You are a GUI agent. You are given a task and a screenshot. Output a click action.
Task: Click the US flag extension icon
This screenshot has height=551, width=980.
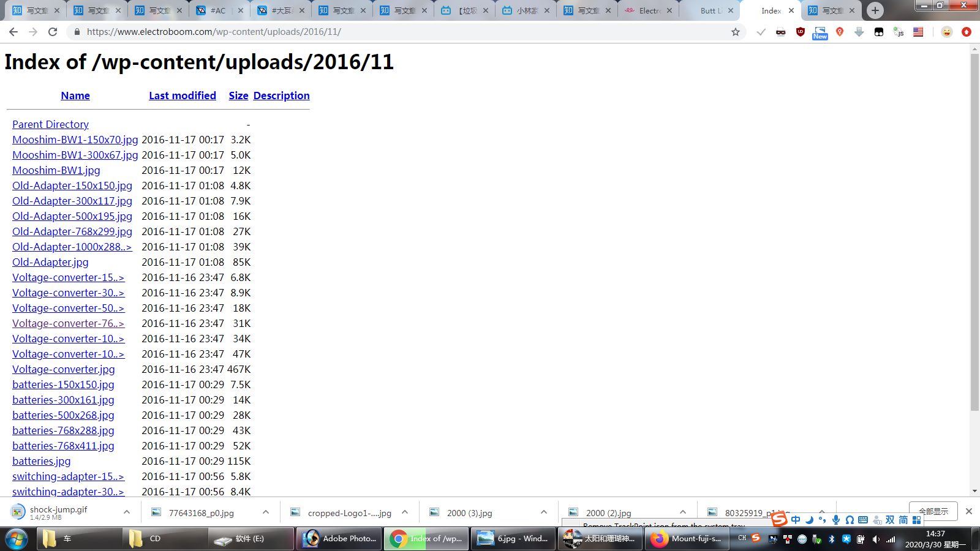coord(918,32)
